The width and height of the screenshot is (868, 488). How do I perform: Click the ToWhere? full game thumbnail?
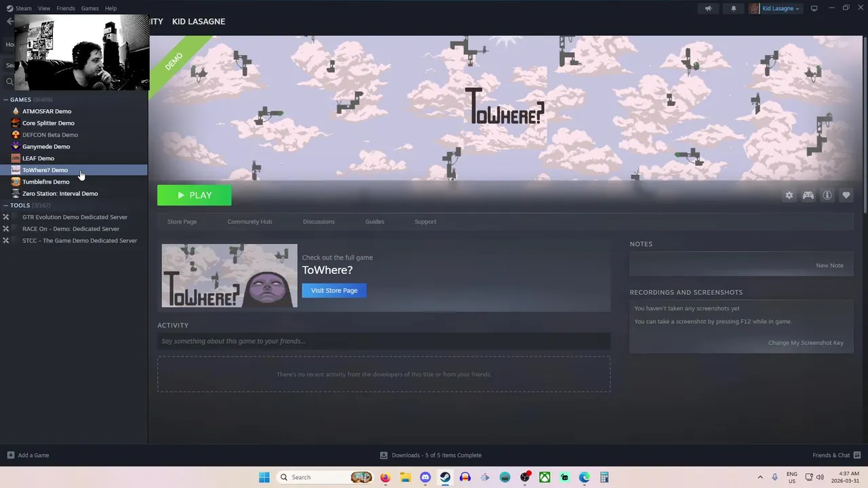[229, 276]
